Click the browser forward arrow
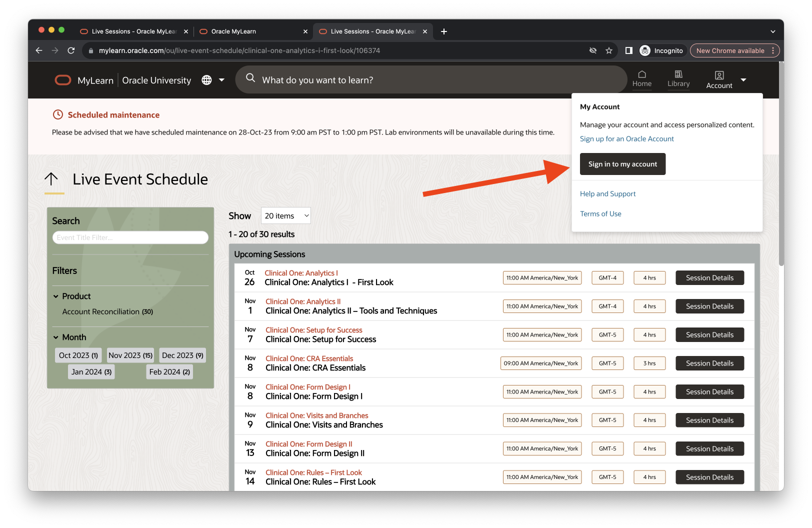Screen dimensions: 812x528 pyautogui.click(x=55, y=50)
